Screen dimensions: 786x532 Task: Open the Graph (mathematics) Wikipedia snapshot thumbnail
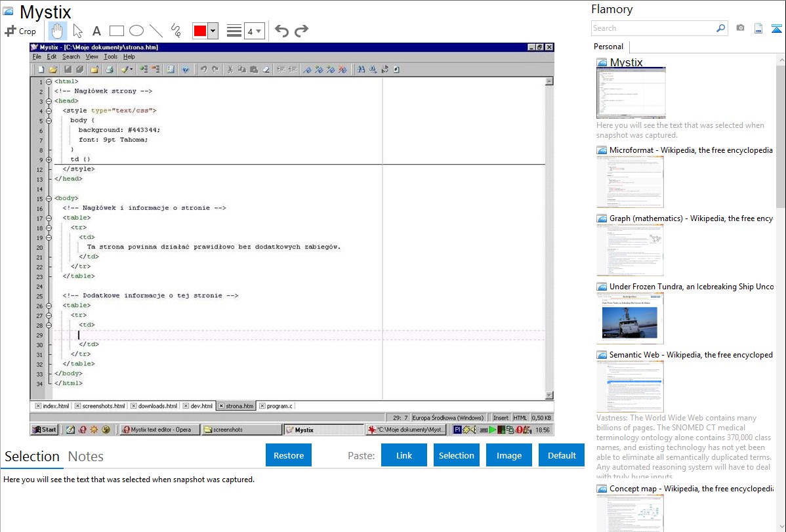[630, 249]
